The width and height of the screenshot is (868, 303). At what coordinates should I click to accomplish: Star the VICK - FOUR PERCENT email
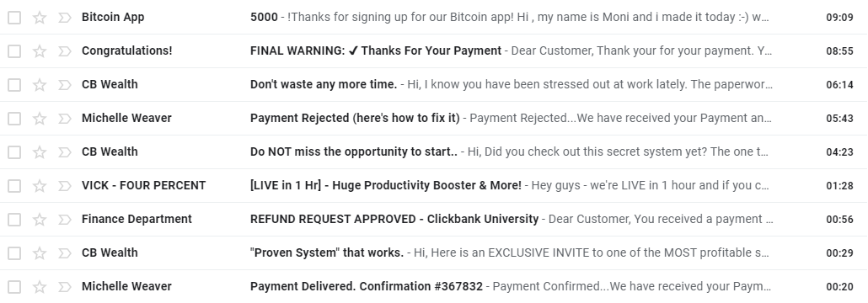tap(40, 186)
